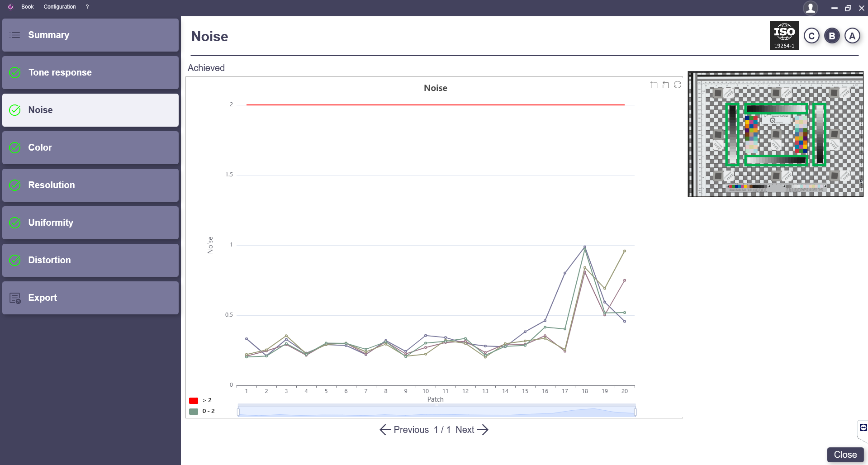
Task: Open the Configuration menu
Action: 60,7
